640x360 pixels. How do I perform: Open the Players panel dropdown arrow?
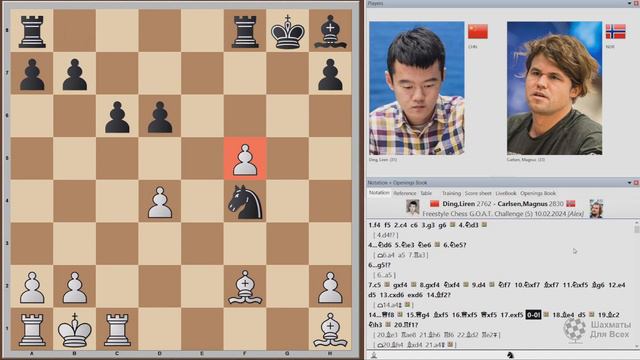click(629, 3)
